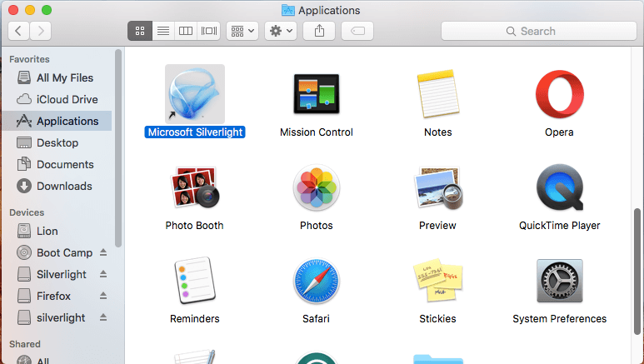Click the QuickTime Player name label

coord(559,226)
